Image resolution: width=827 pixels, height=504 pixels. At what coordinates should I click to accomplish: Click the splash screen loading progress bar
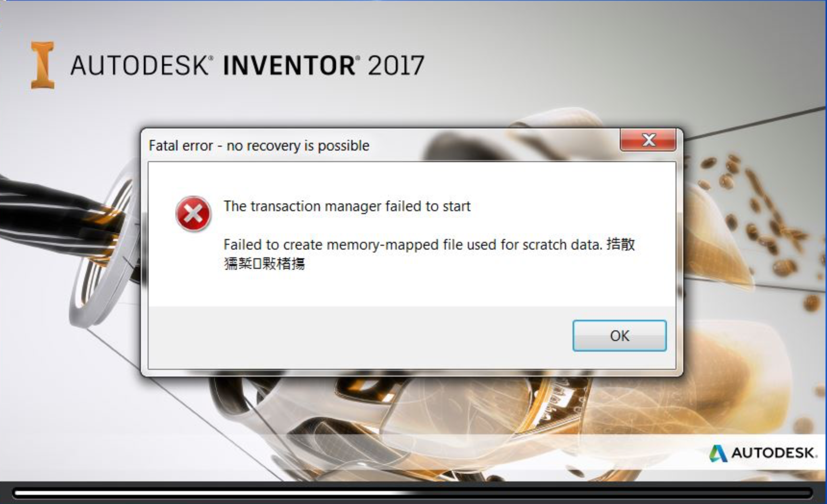[413, 493]
